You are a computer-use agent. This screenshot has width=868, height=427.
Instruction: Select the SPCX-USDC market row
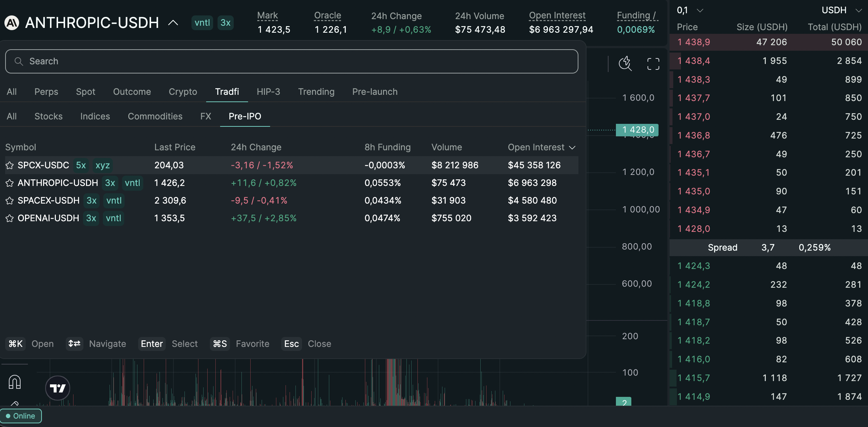[291, 165]
